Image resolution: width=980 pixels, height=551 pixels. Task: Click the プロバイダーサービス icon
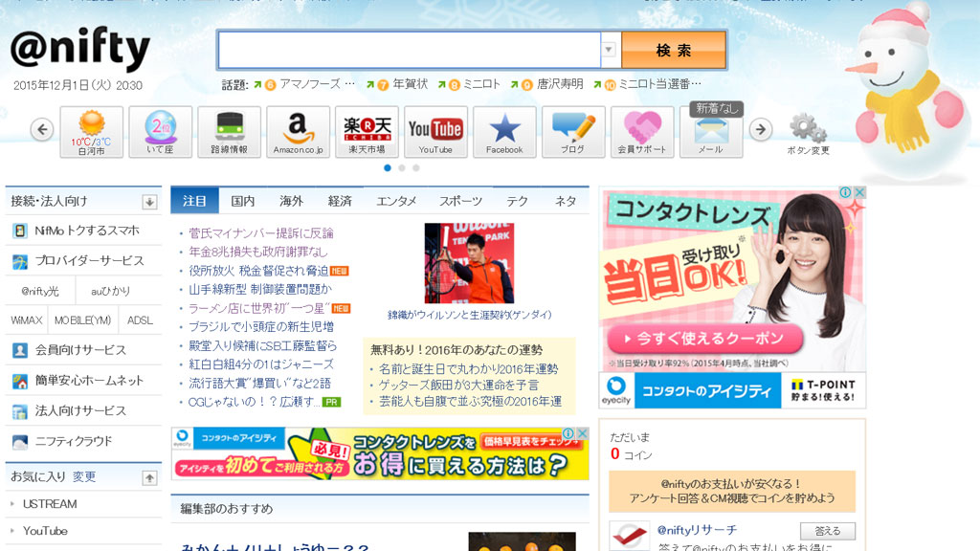click(20, 261)
